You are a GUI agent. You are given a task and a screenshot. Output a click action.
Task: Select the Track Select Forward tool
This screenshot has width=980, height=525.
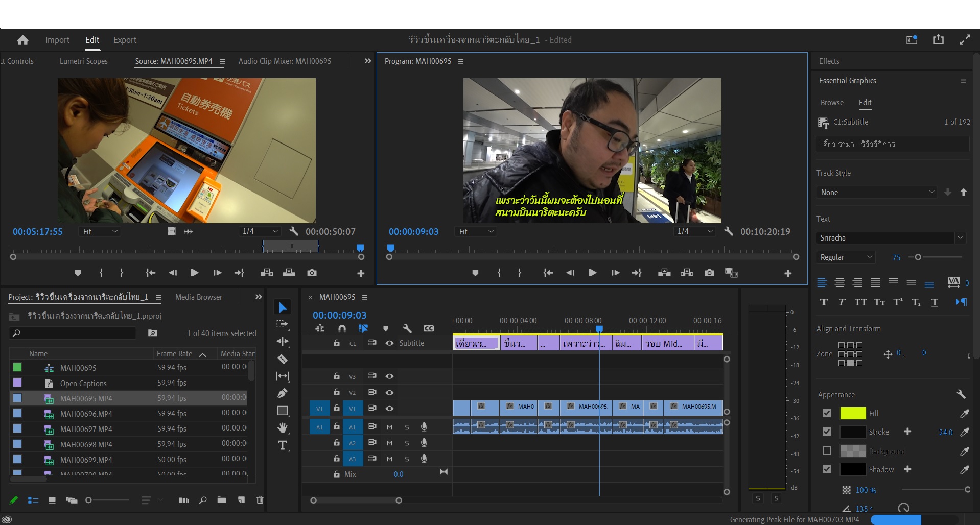tap(282, 324)
